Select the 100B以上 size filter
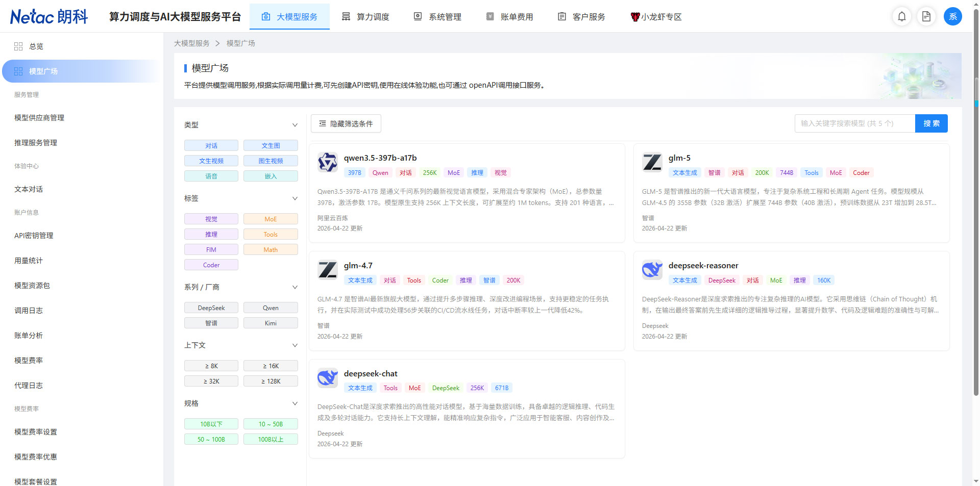The width and height of the screenshot is (980, 486). pos(271,440)
